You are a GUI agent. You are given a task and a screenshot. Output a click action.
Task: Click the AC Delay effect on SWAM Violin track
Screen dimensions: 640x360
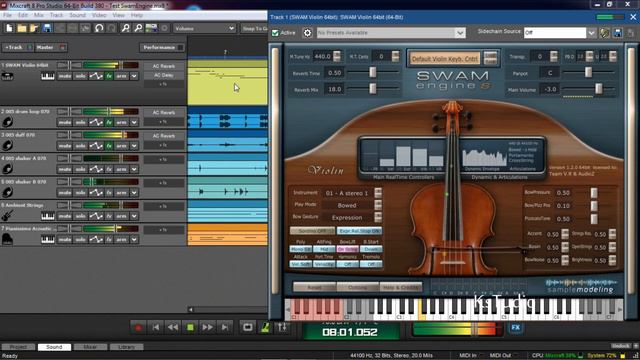(x=164, y=75)
